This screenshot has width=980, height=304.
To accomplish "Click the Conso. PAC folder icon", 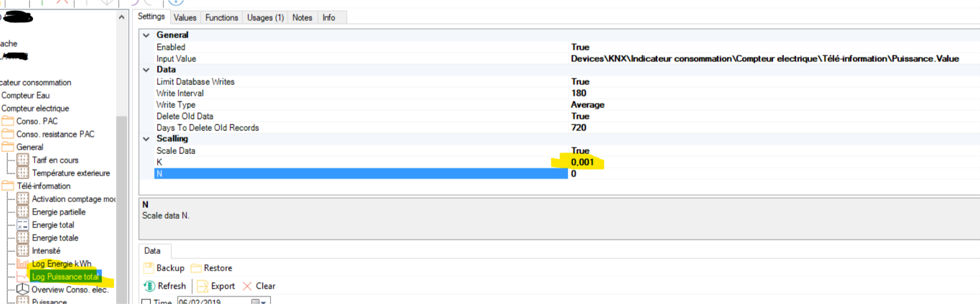I will 8,121.
